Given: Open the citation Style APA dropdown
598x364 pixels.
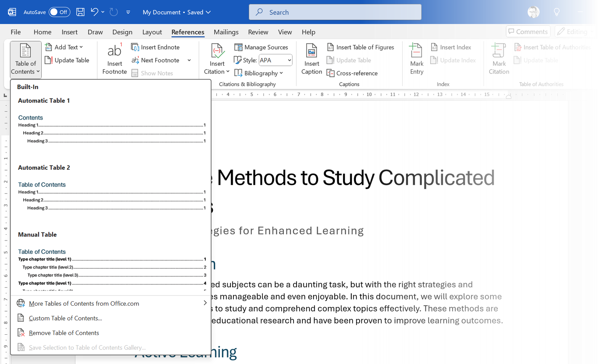Looking at the screenshot, I should click(275, 60).
